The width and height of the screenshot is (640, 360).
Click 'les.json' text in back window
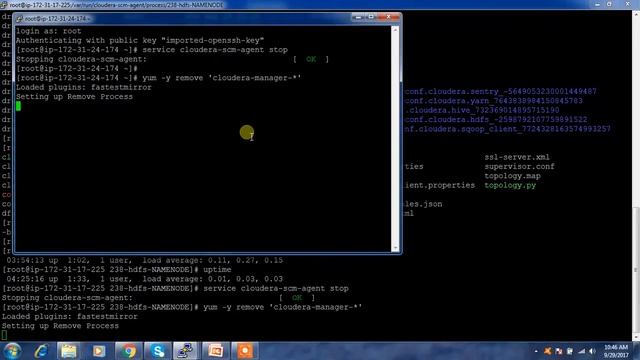click(x=424, y=204)
